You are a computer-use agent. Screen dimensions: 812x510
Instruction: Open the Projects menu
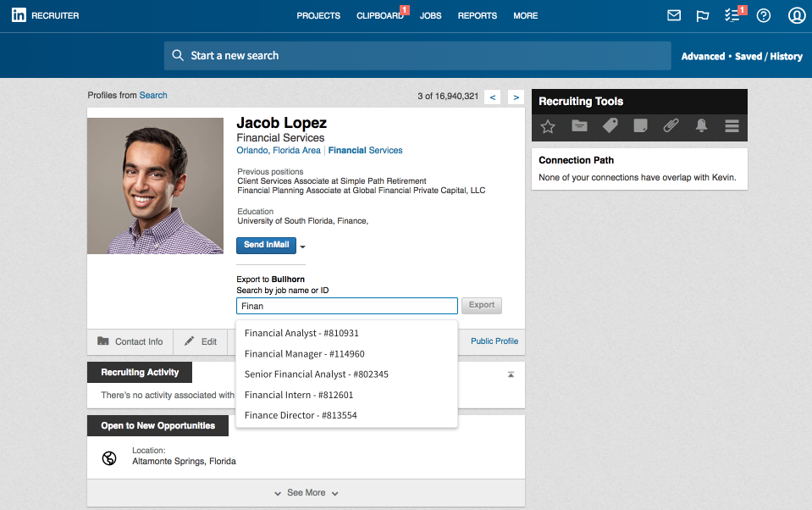click(x=318, y=16)
